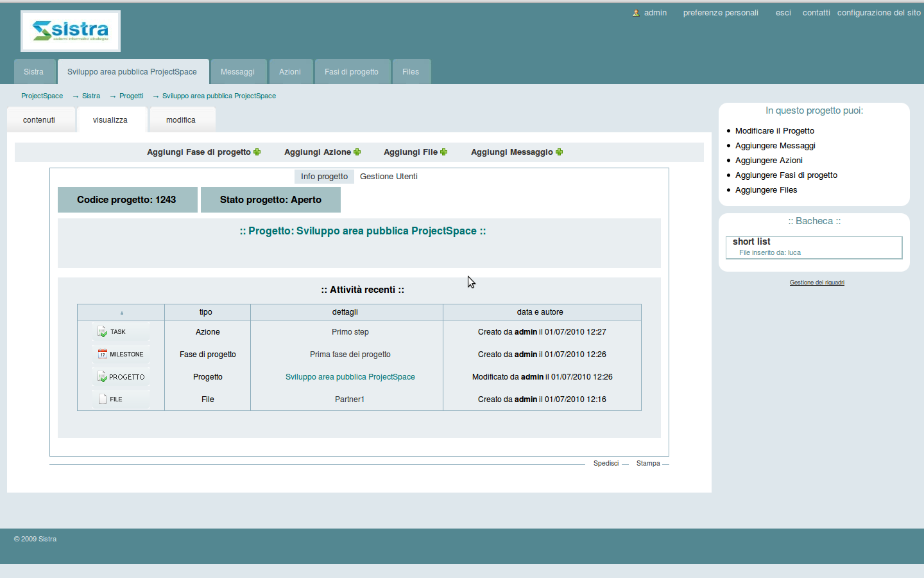Click the admin user icon
Screen dimensions: 924x578
[x=636, y=13]
